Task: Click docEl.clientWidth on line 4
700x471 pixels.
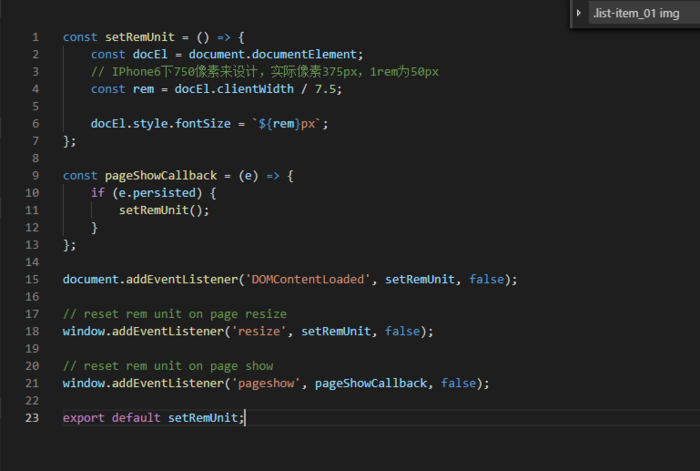Action: point(234,89)
